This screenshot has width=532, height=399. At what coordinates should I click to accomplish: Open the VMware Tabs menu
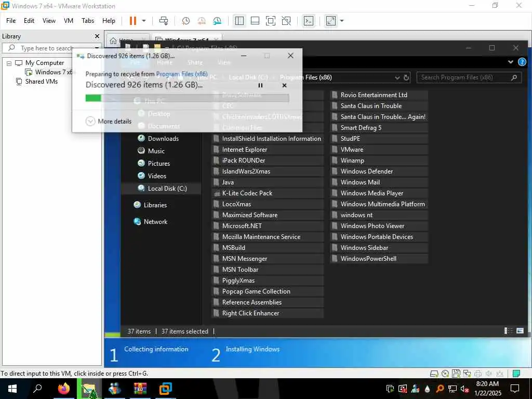coord(87,21)
